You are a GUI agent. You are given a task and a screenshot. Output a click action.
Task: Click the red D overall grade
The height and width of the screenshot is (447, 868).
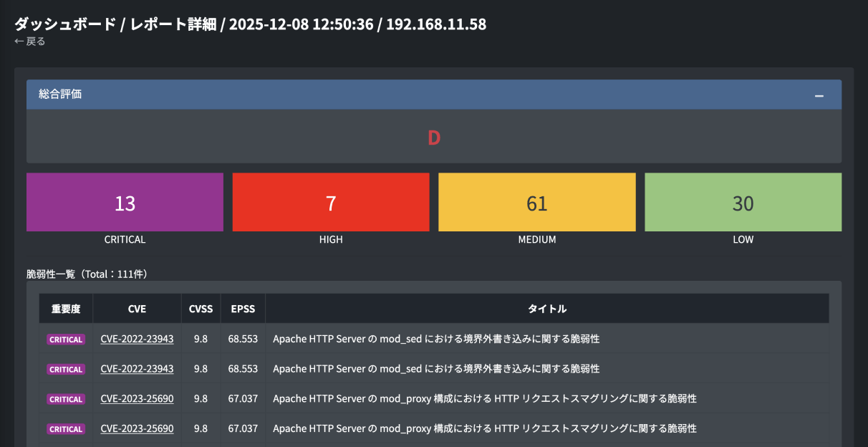click(433, 138)
